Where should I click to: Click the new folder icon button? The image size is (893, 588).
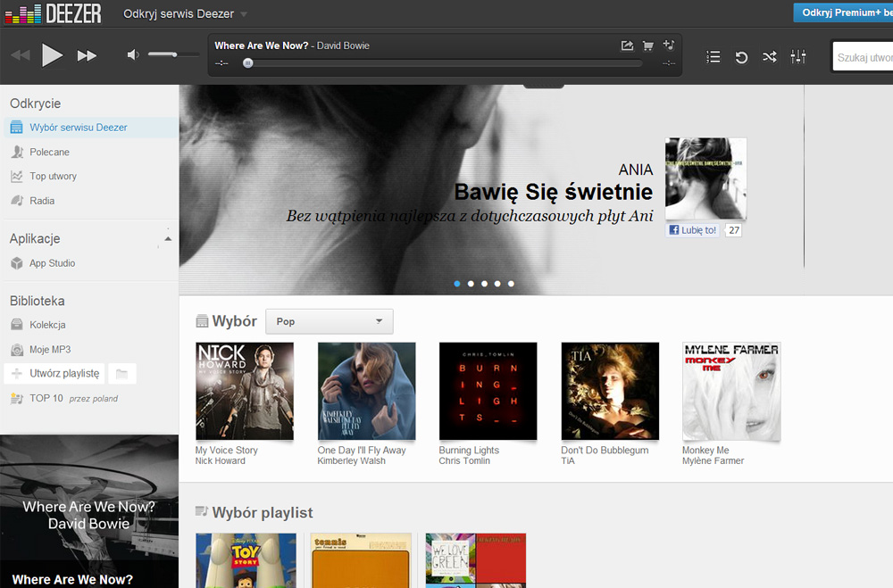(x=121, y=373)
